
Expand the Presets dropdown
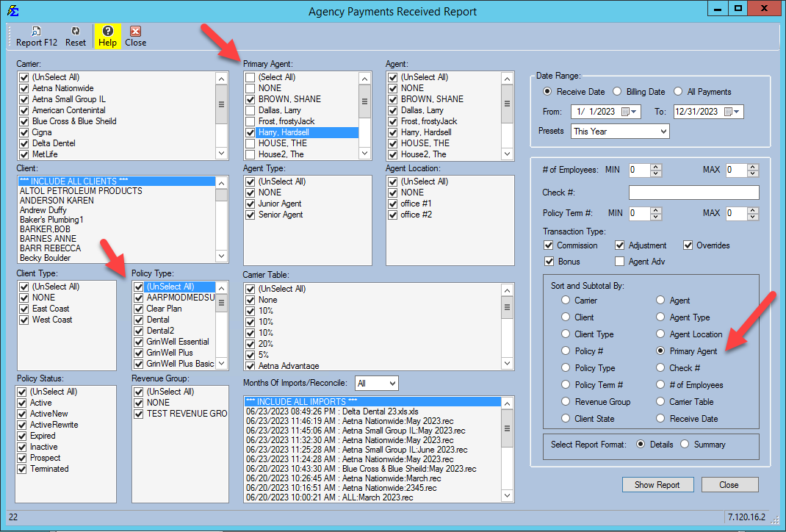point(663,132)
